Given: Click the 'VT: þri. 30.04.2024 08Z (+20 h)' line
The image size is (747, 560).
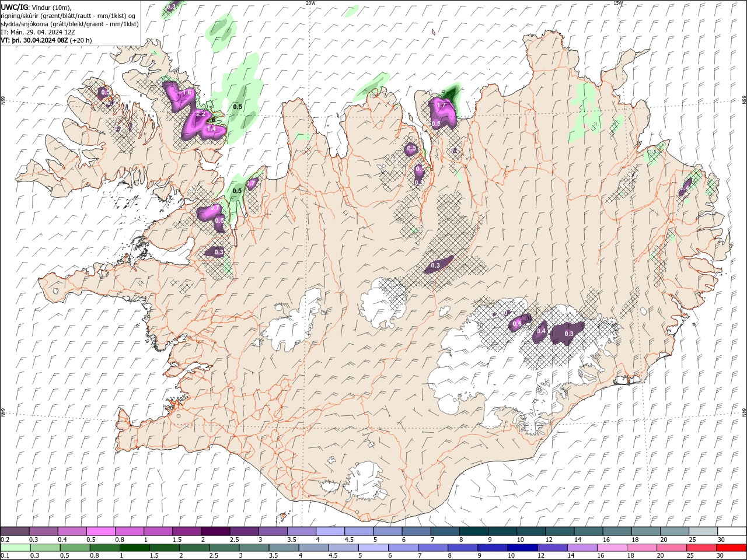Looking at the screenshot, I should click(46, 40).
